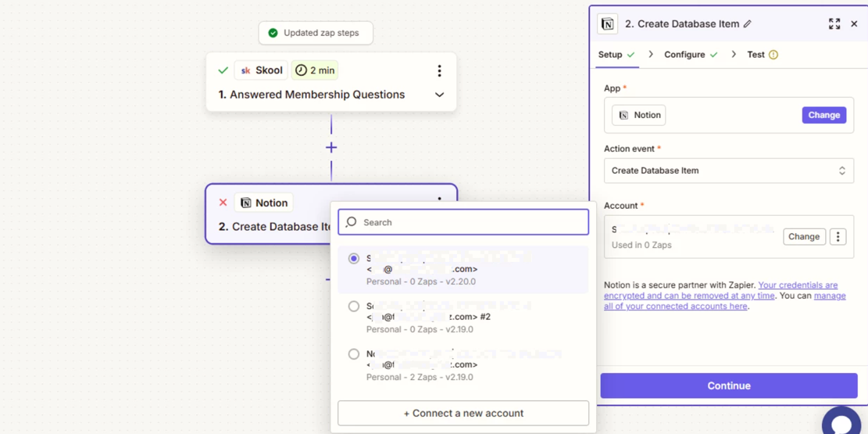Screen dimensions: 868x434
Task: Click the red X error icon on Notion step
Action: [x=223, y=203]
